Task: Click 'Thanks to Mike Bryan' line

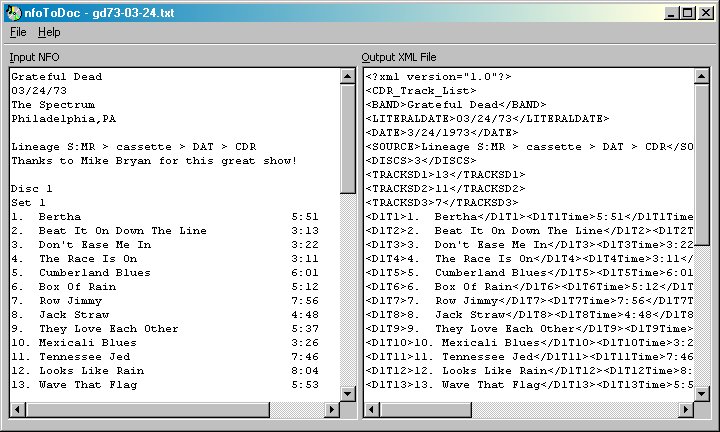Action: 154,161
